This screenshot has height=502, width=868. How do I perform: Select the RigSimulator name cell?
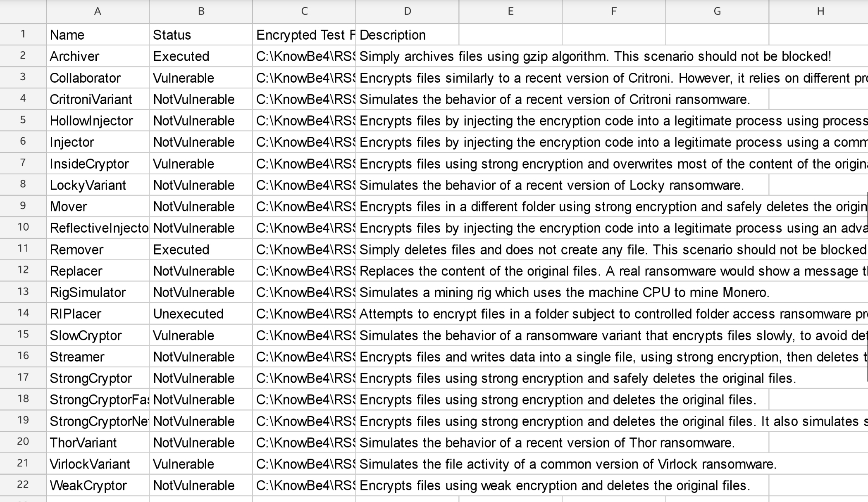pyautogui.click(x=98, y=293)
